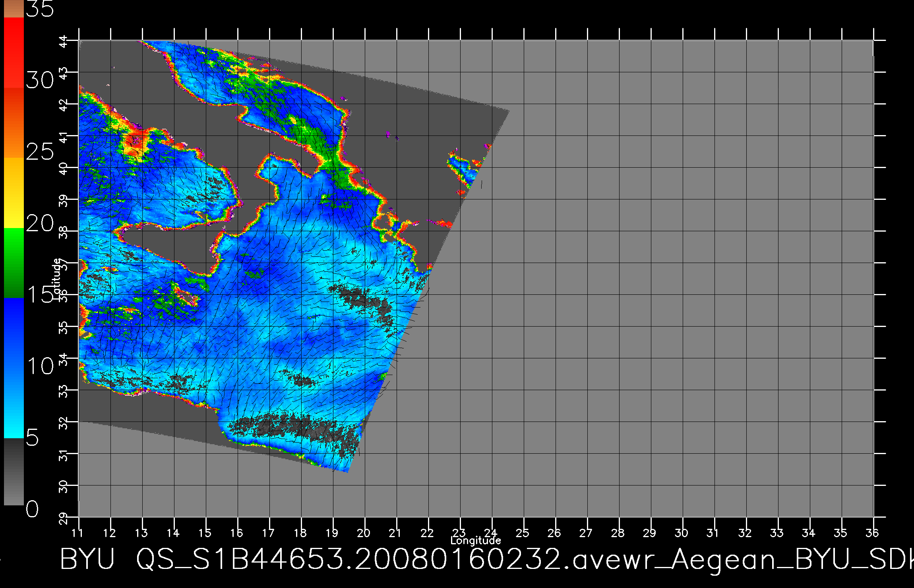Click longitude tick label 28
The image size is (914, 588).
(618, 533)
